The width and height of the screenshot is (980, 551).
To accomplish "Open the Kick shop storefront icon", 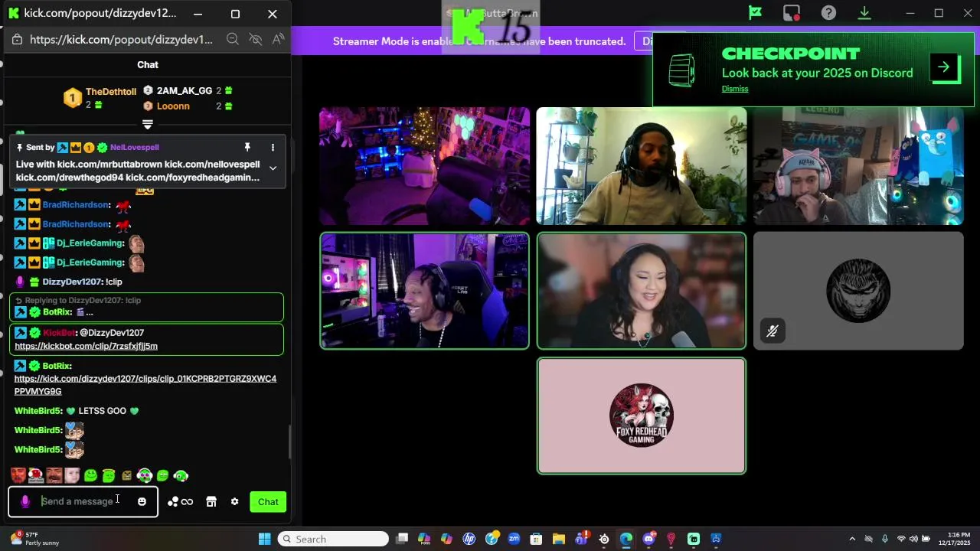I will (211, 502).
